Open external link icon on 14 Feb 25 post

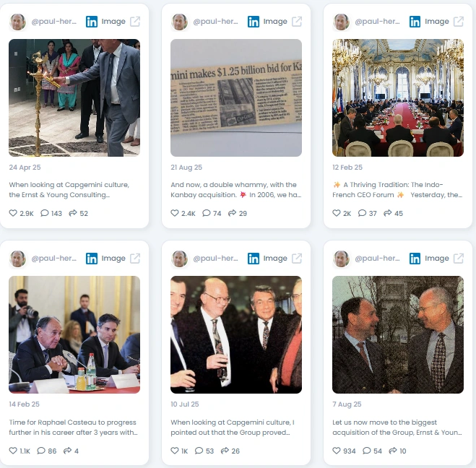pos(135,259)
